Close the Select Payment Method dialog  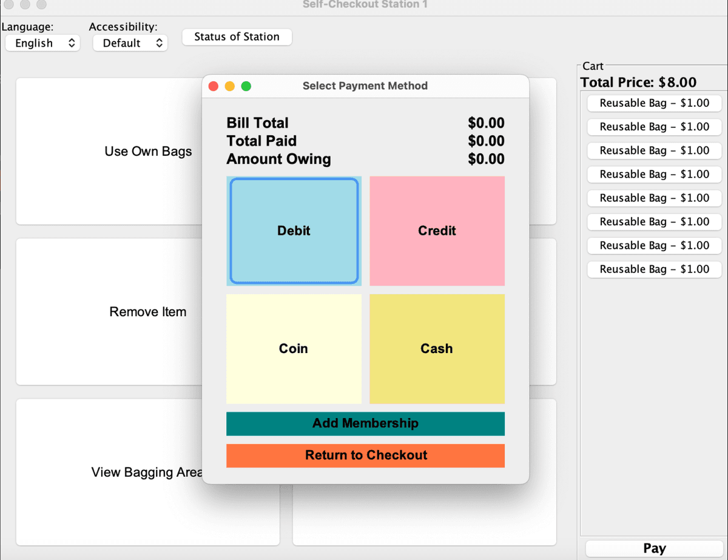point(214,86)
